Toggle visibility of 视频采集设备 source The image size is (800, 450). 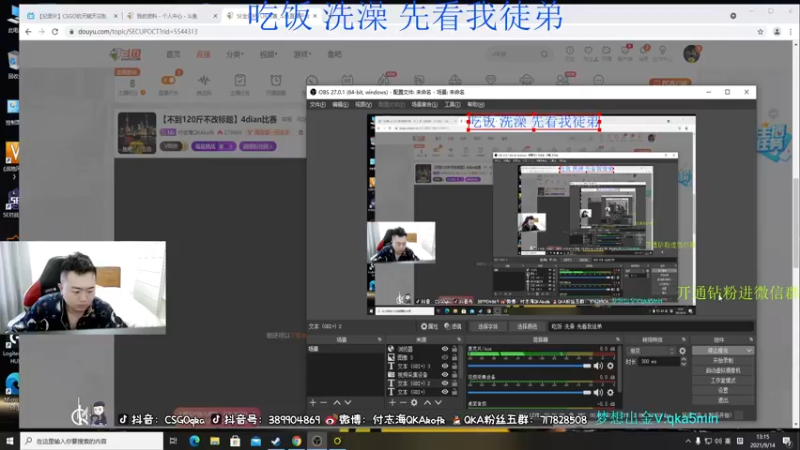click(x=445, y=374)
